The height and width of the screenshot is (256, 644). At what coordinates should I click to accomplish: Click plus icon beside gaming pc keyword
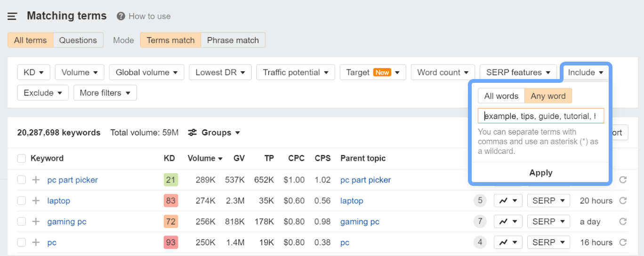(36, 222)
